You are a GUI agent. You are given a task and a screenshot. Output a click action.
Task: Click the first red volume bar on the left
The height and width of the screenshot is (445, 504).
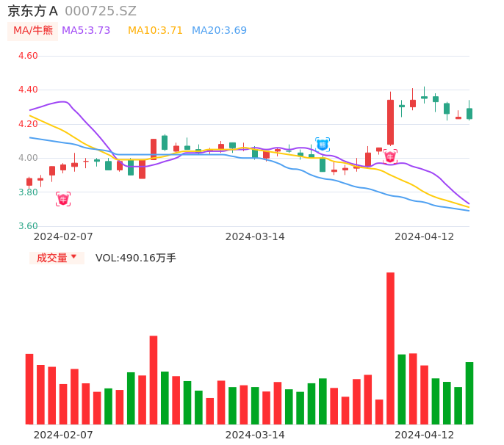[x=29, y=389]
